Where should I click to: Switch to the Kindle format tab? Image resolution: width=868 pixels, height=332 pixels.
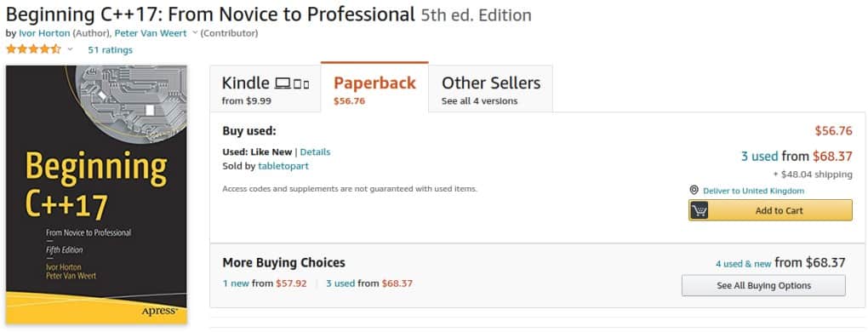[266, 89]
